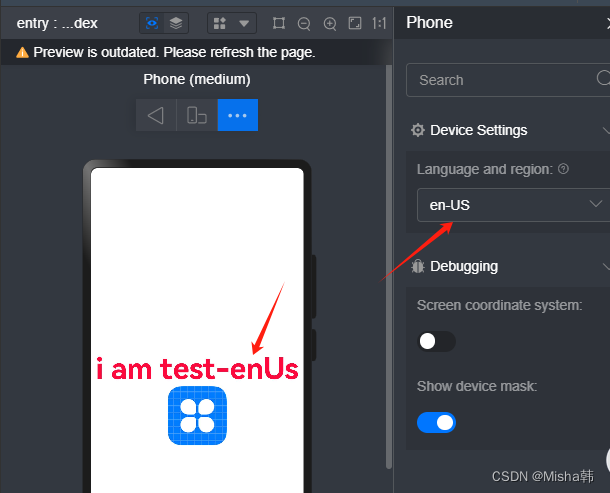Fit the preview to the screen

click(355, 23)
